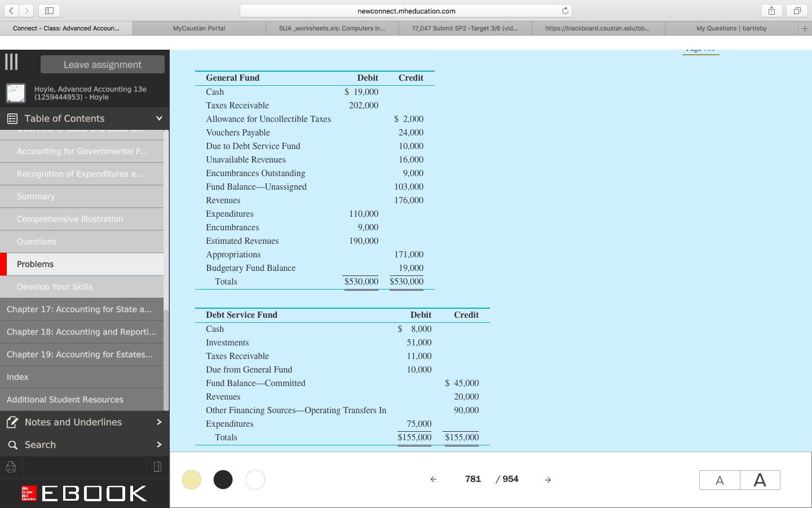This screenshot has width=812, height=508.
Task: Click the Appropriations 171,000 value
Action: pos(409,255)
